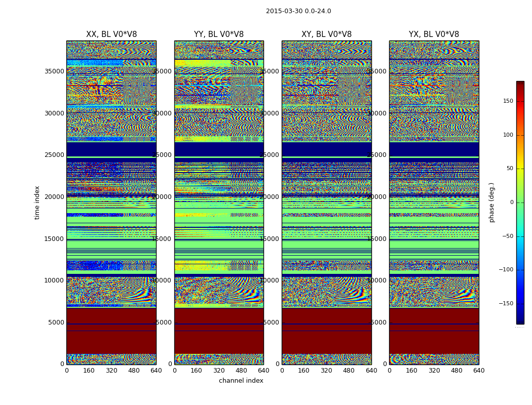Select the 'YX, BL V0*V8' subplot title
532x405 pixels.
[434, 34]
